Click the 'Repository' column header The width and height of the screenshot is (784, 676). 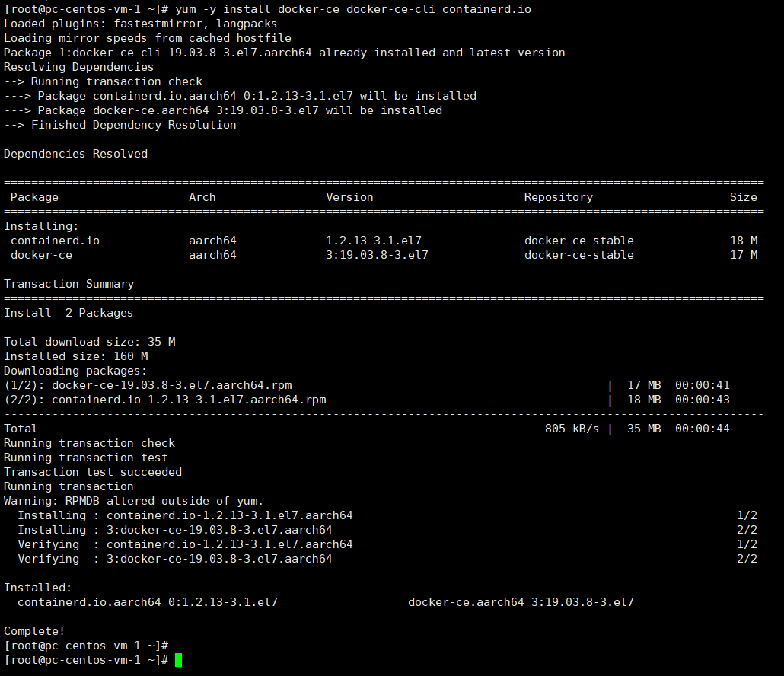[559, 197]
